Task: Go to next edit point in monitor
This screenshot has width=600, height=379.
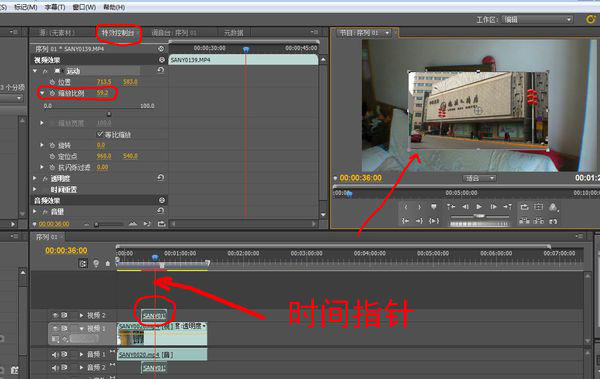Action: pyautogui.click(x=507, y=207)
